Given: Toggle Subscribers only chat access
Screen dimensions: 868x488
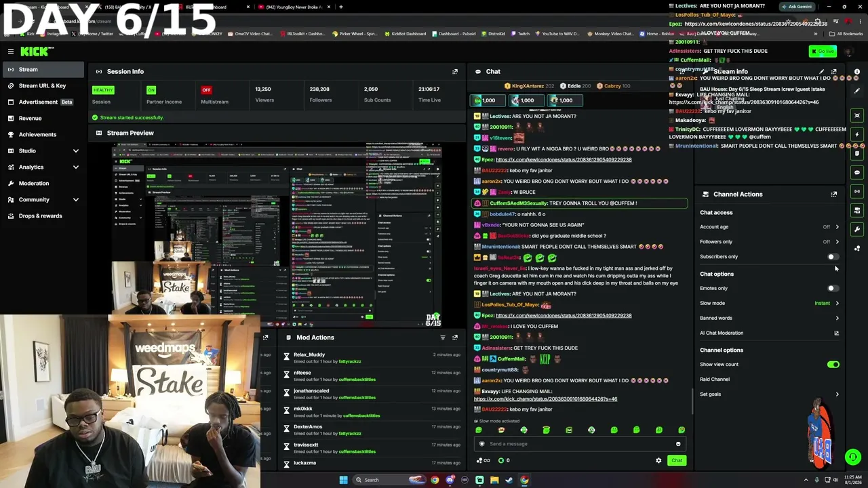Looking at the screenshot, I should click(833, 257).
